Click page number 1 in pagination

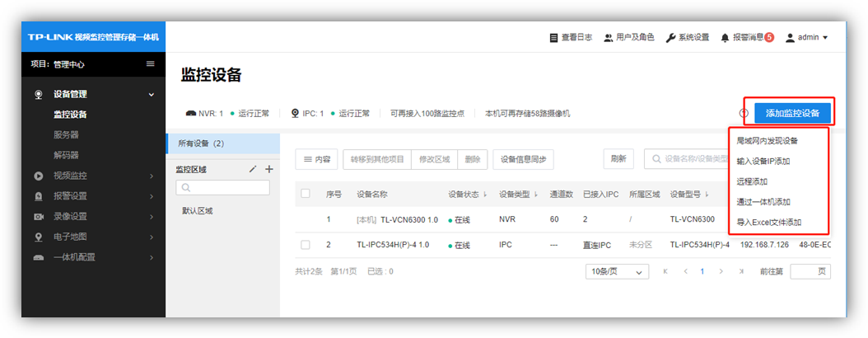click(702, 271)
